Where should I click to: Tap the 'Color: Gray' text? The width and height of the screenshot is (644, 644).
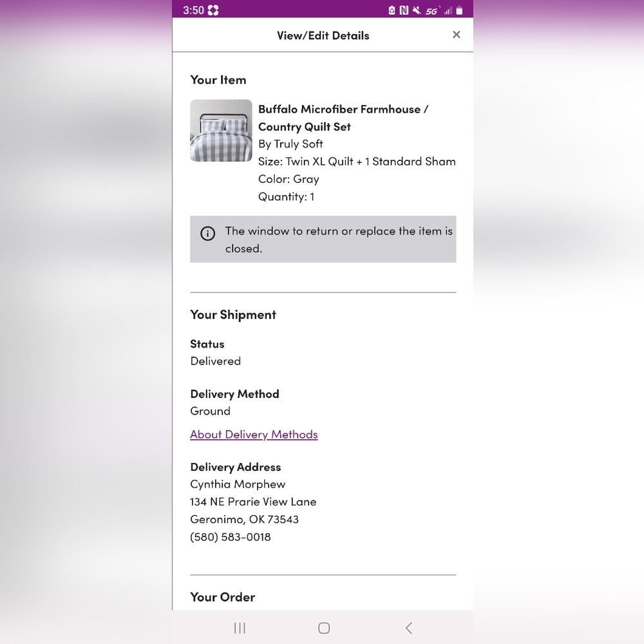tap(289, 179)
